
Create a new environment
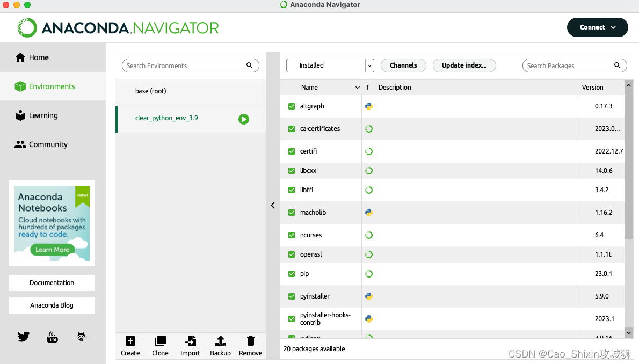pyautogui.click(x=130, y=346)
